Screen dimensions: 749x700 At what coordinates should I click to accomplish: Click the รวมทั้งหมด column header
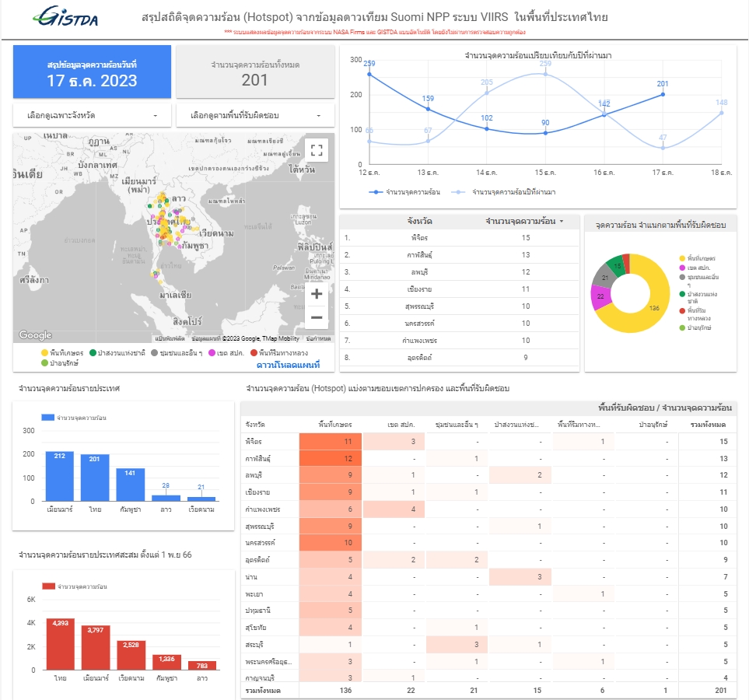click(708, 425)
